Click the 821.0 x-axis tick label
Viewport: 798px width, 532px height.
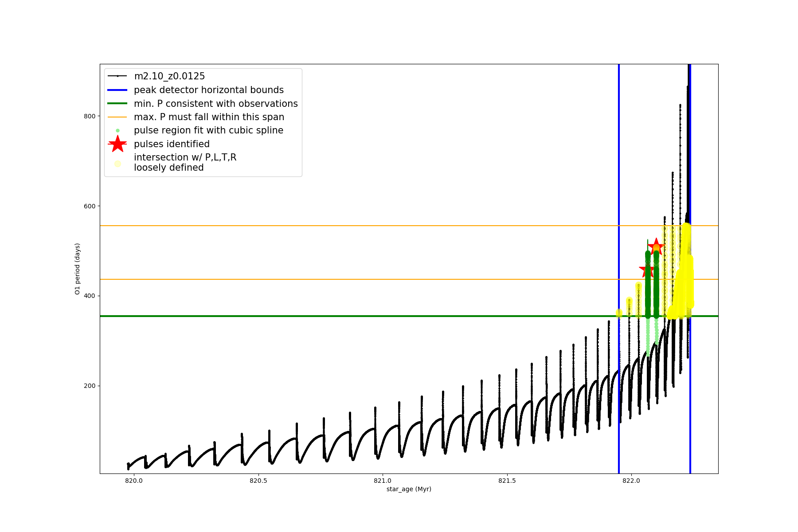[x=382, y=481]
